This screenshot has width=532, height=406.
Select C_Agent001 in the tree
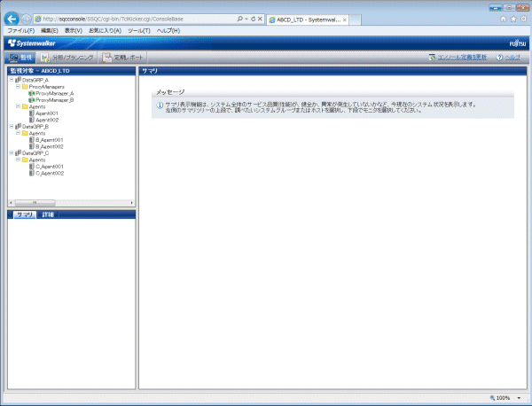[50, 167]
